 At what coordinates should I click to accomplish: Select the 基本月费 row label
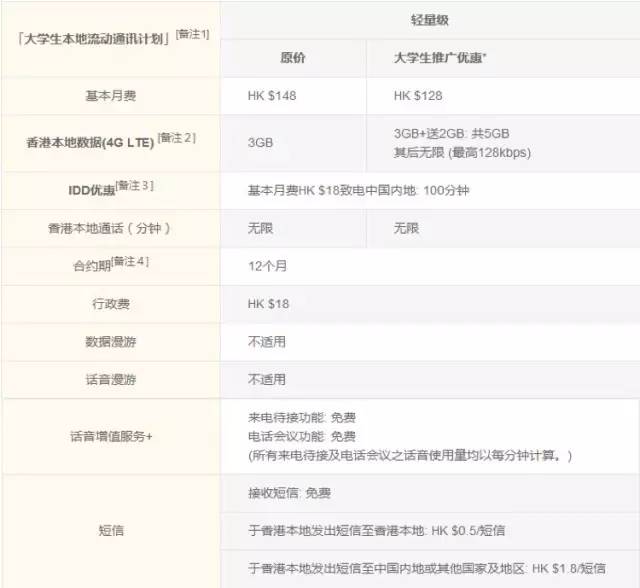110,96
